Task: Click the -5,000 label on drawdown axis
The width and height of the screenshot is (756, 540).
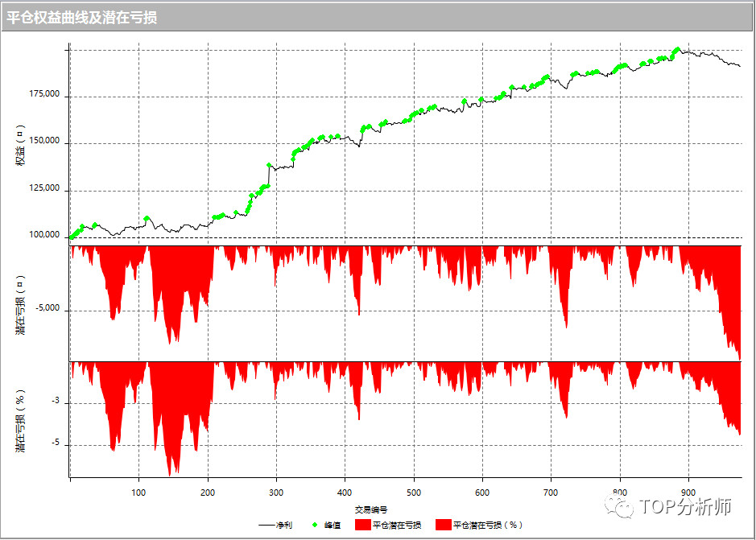Action: coord(48,309)
